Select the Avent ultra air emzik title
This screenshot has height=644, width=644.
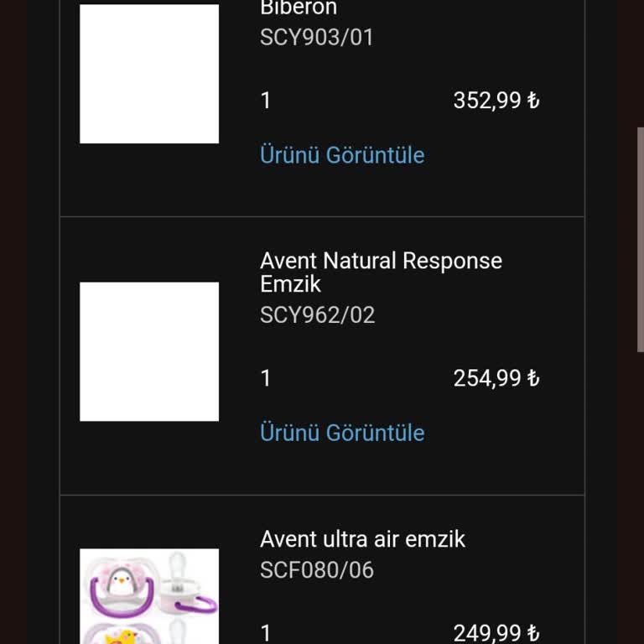[362, 538]
